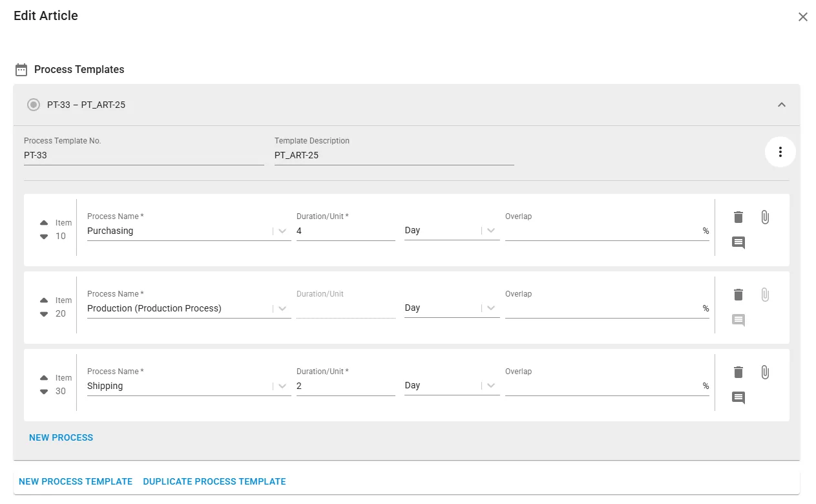Image resolution: width=816 pixels, height=504 pixels.
Task: Move item 20 down
Action: pos(44,314)
